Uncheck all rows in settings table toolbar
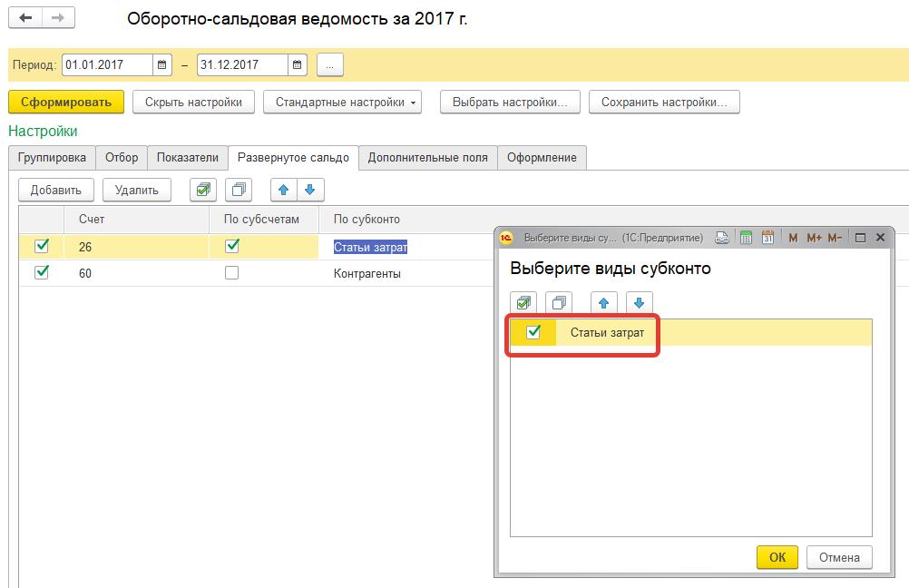 point(239,190)
